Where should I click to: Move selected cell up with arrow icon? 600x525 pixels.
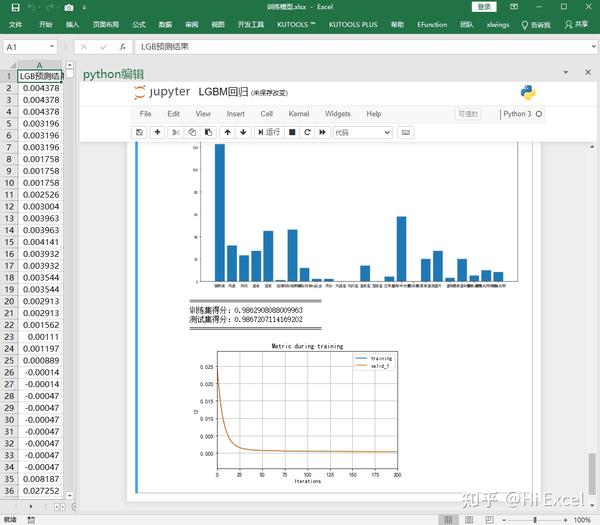228,132
